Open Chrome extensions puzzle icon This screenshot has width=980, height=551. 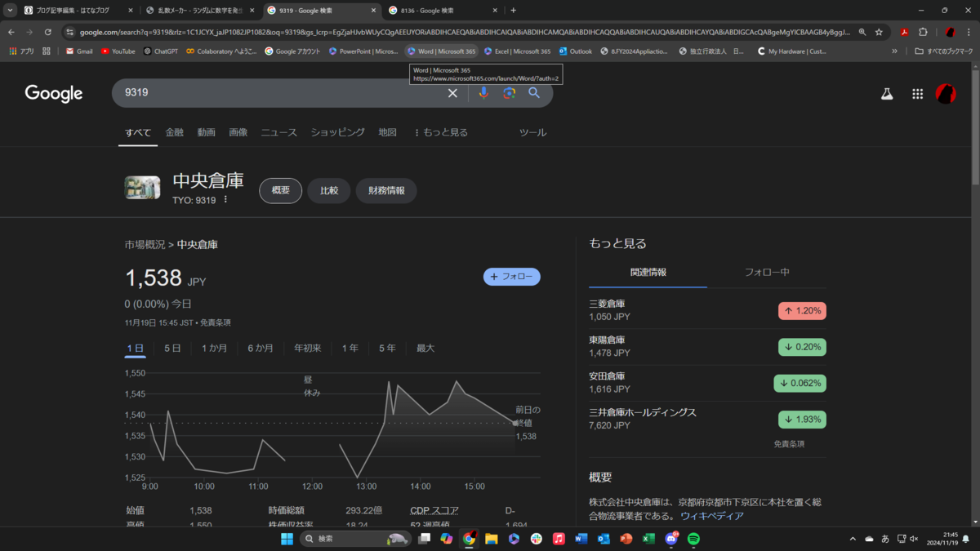(923, 32)
